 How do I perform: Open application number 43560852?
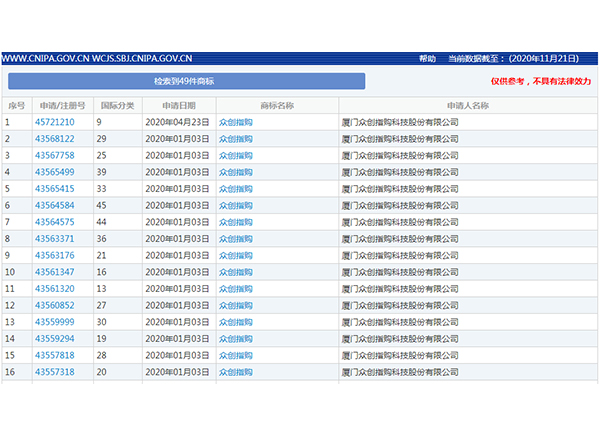point(55,305)
